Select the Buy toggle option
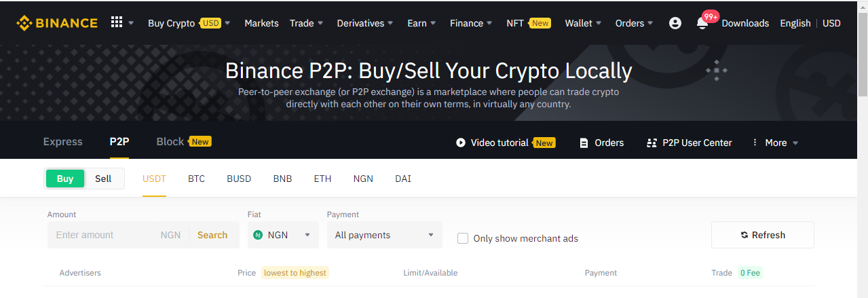This screenshot has width=868, height=298. 65,179
